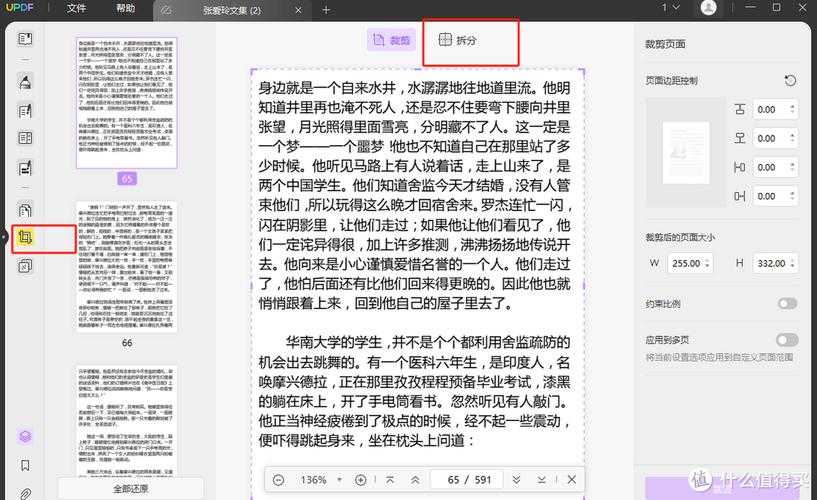Select the yellow Crop Pages tool icon
Viewport: 817px width, 500px height.
click(25, 237)
